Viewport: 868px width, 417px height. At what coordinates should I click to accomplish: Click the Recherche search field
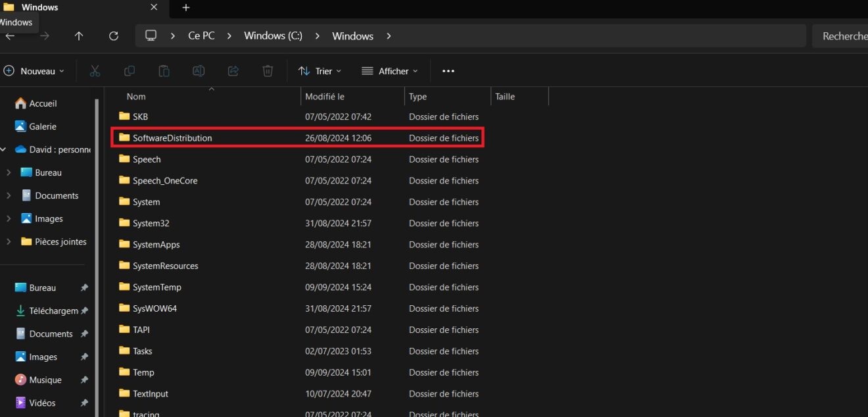[845, 36]
